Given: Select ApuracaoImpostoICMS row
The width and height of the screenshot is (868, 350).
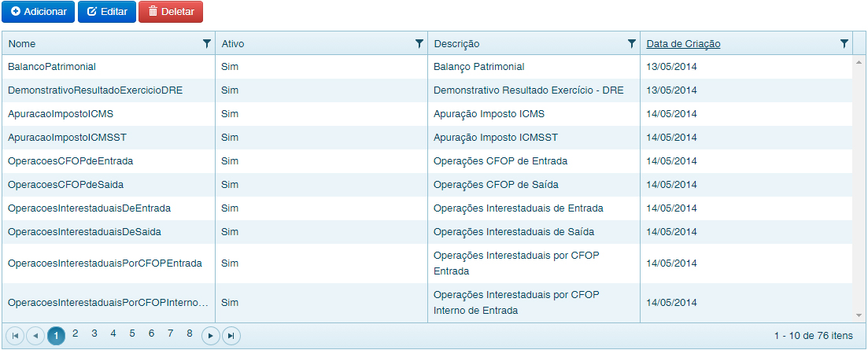Looking at the screenshot, I should pos(427,114).
